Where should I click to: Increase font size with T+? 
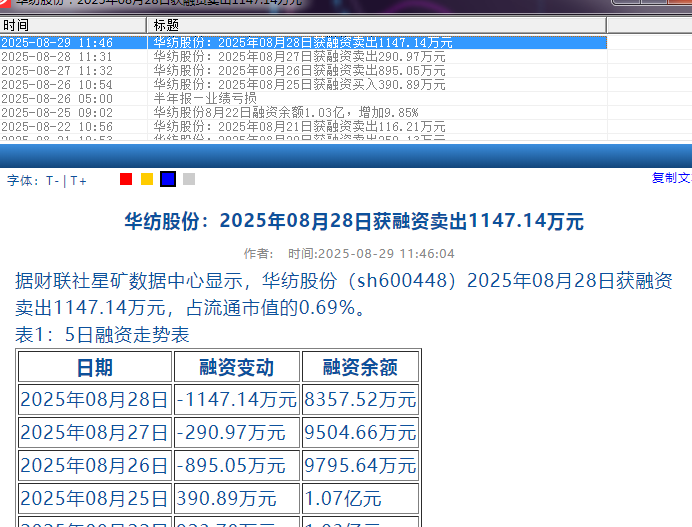pyautogui.click(x=78, y=181)
